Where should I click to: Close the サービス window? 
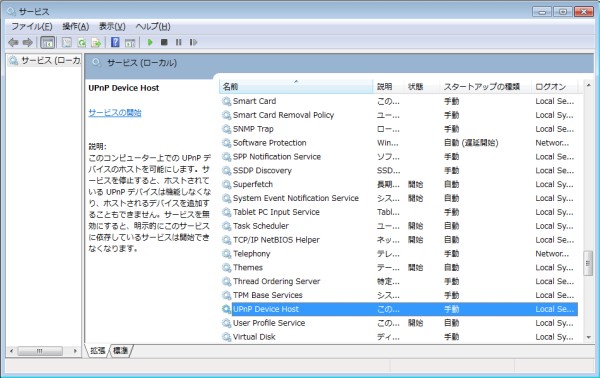tap(584, 12)
